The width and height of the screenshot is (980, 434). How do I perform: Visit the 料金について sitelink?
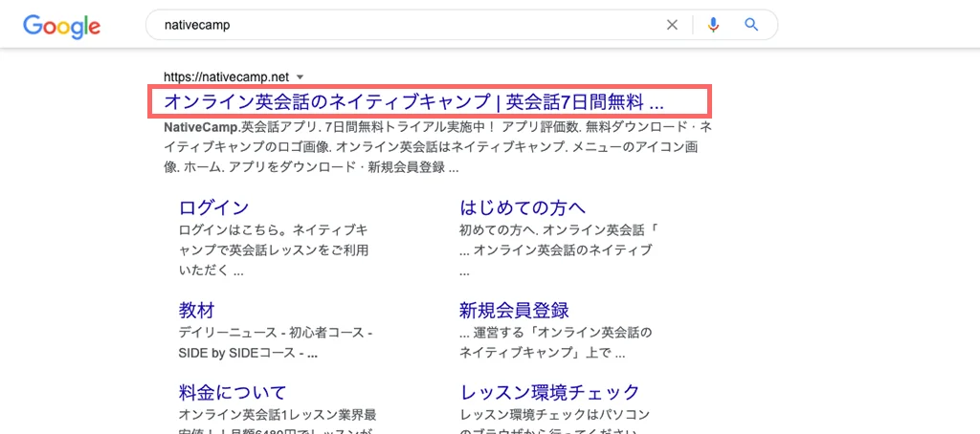(233, 393)
